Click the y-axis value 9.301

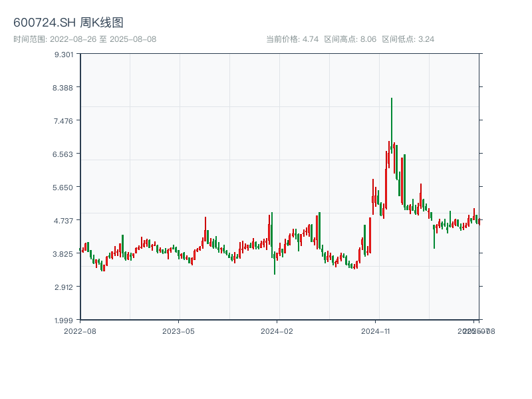point(64,55)
